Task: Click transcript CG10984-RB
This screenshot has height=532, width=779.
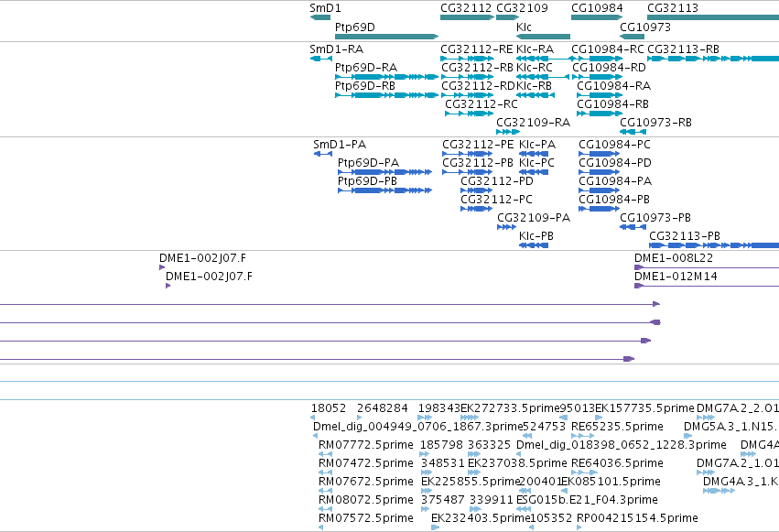Action: [x=612, y=103]
